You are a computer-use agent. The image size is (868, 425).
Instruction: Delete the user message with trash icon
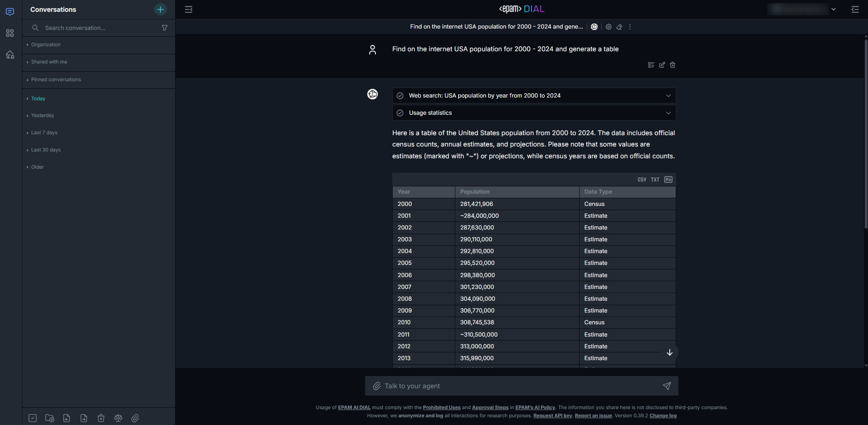(673, 65)
